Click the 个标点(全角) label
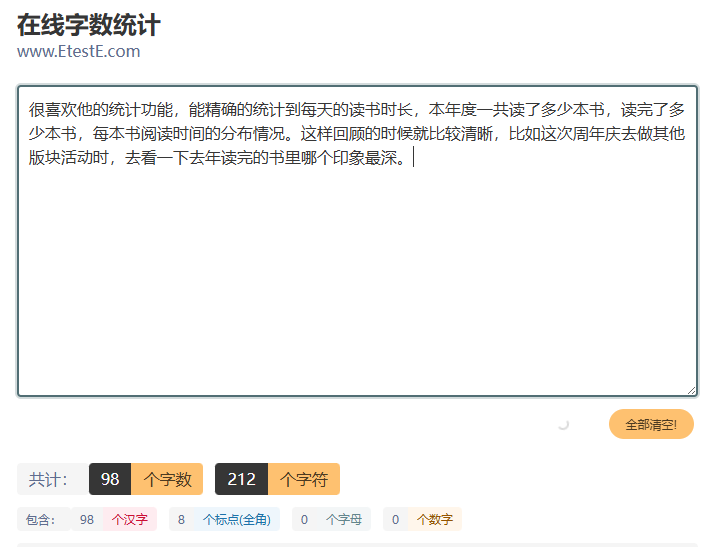 tap(237, 519)
